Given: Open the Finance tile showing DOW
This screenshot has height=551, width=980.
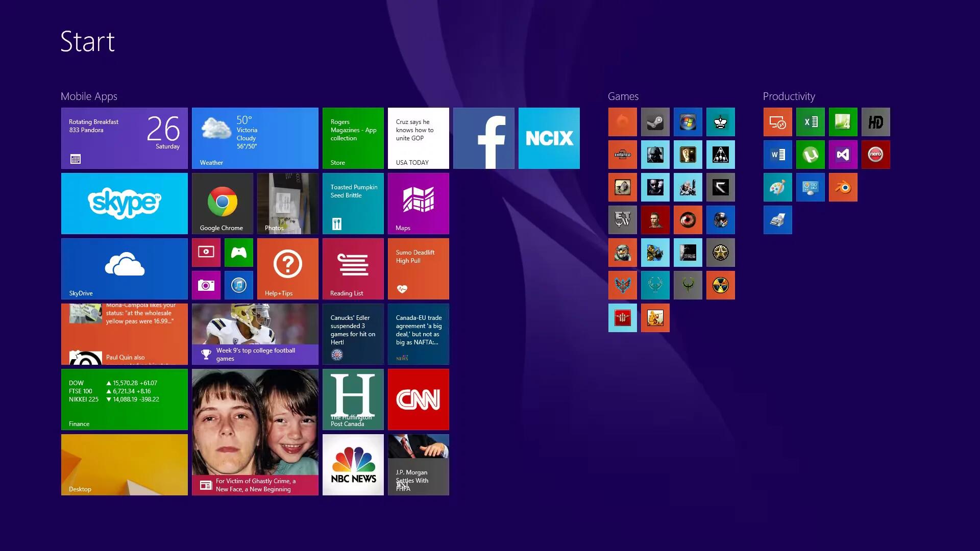Looking at the screenshot, I should (x=124, y=399).
